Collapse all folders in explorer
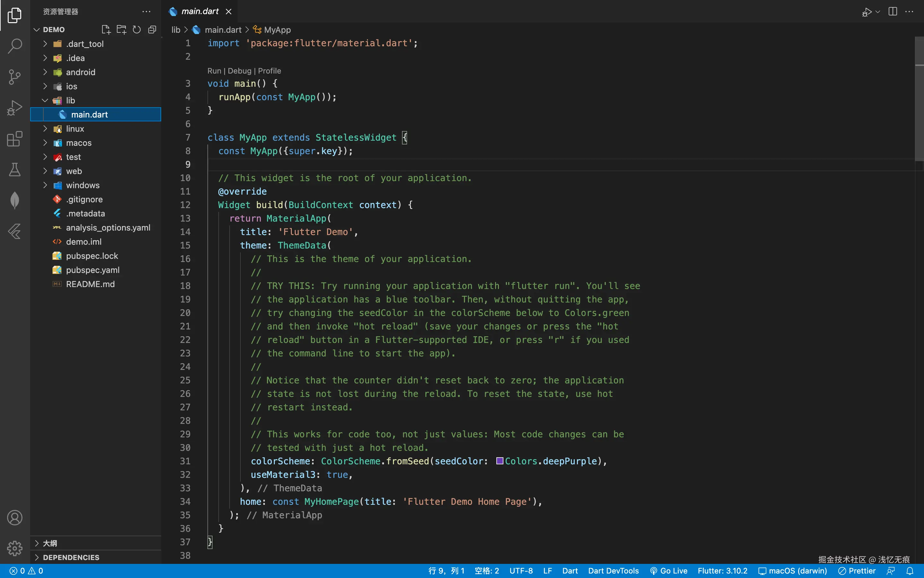Viewport: 924px width, 578px height. pos(152,30)
